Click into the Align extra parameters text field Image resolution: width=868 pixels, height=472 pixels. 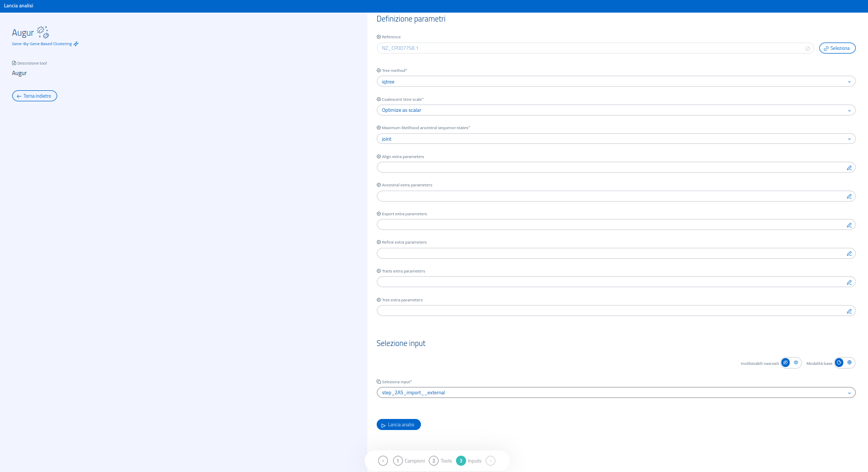pos(609,167)
